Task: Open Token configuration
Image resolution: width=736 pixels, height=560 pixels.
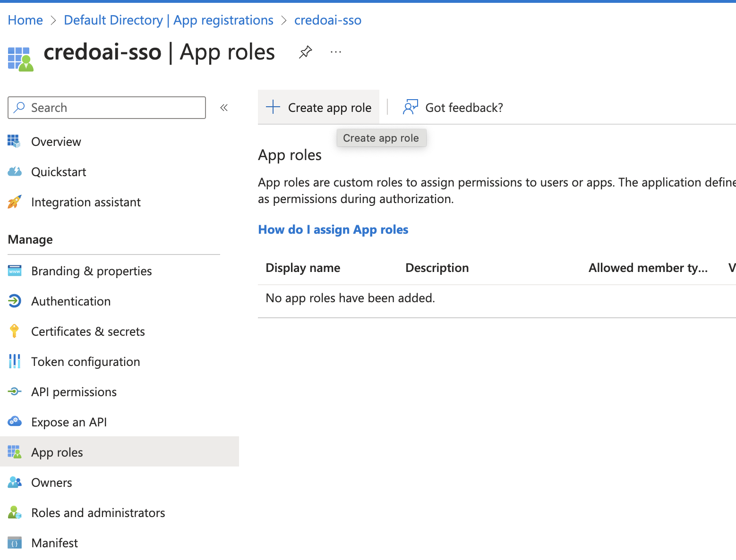Action: (x=86, y=362)
